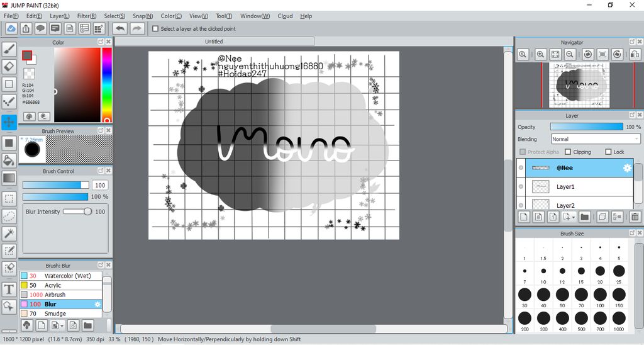Image resolution: width=644 pixels, height=345 pixels.
Task: Switch to the Untitled canvas tab
Action: (214, 42)
